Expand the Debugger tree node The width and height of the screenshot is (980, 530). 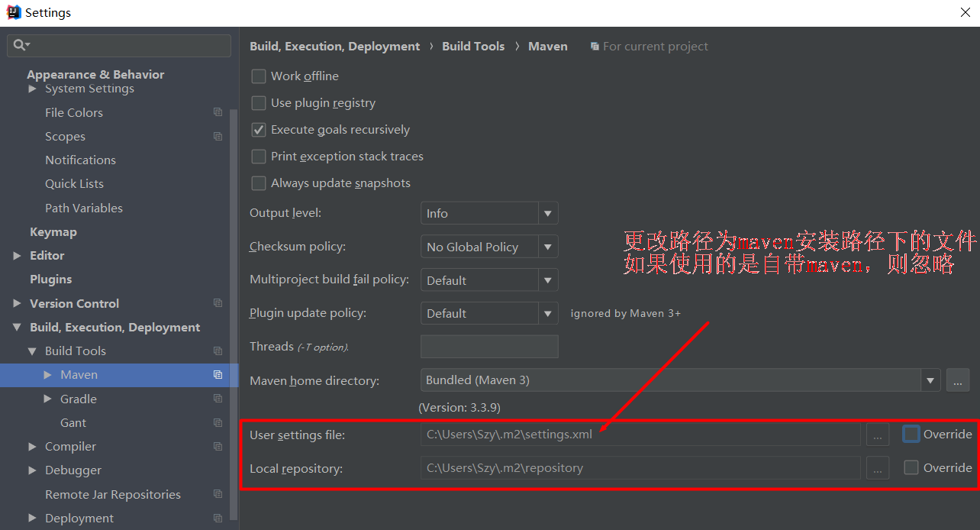[32, 470]
